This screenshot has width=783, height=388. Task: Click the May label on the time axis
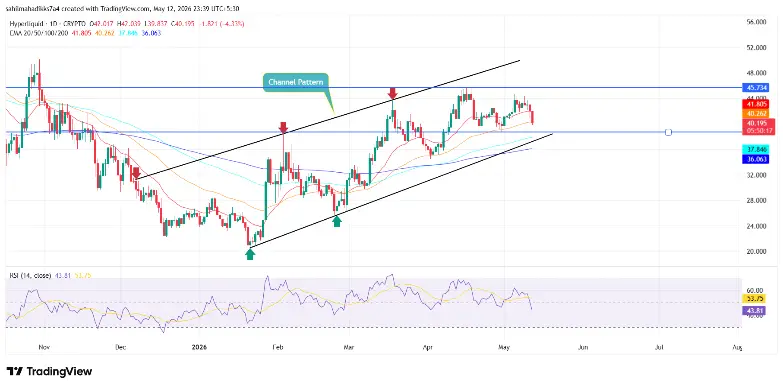(x=504, y=347)
